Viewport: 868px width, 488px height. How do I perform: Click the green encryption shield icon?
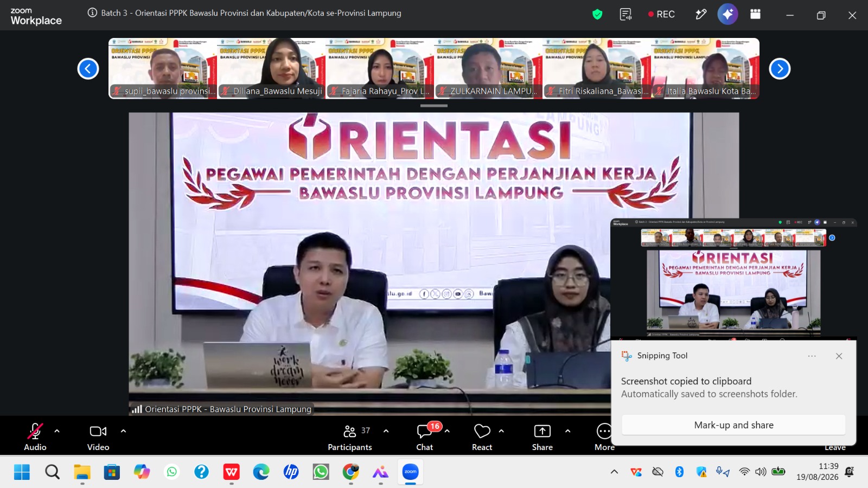pyautogui.click(x=597, y=14)
